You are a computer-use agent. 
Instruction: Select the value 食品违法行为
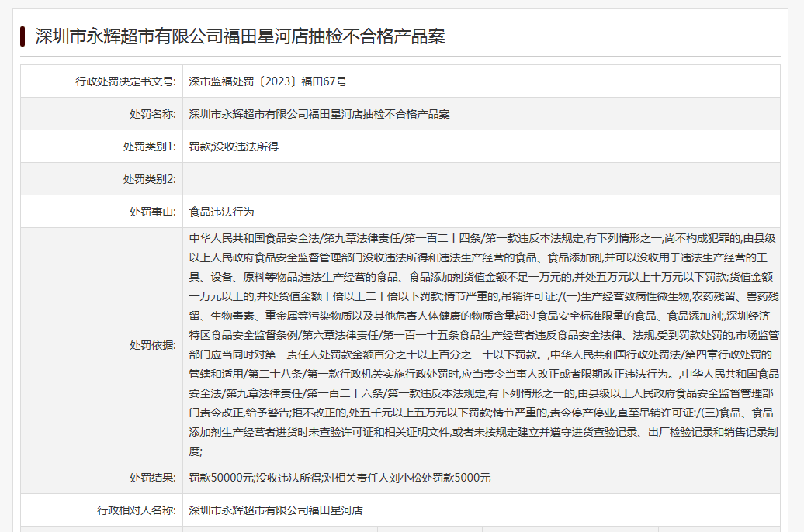click(x=221, y=212)
